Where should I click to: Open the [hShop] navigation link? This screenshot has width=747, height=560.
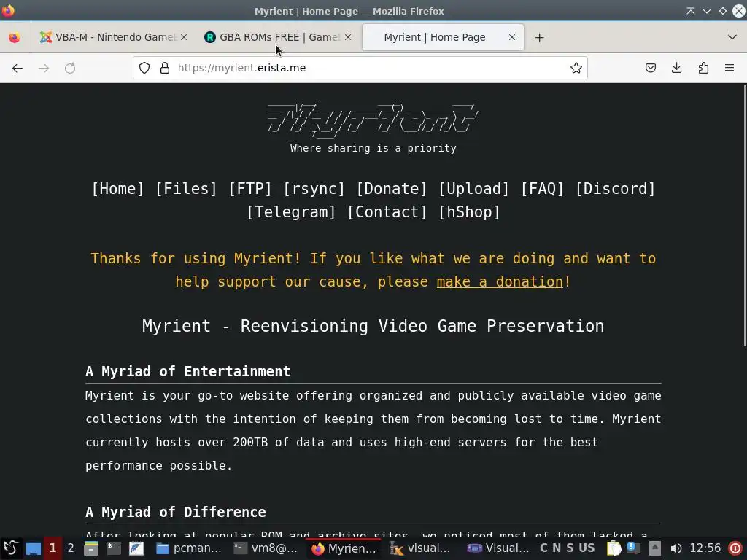pyautogui.click(x=469, y=212)
